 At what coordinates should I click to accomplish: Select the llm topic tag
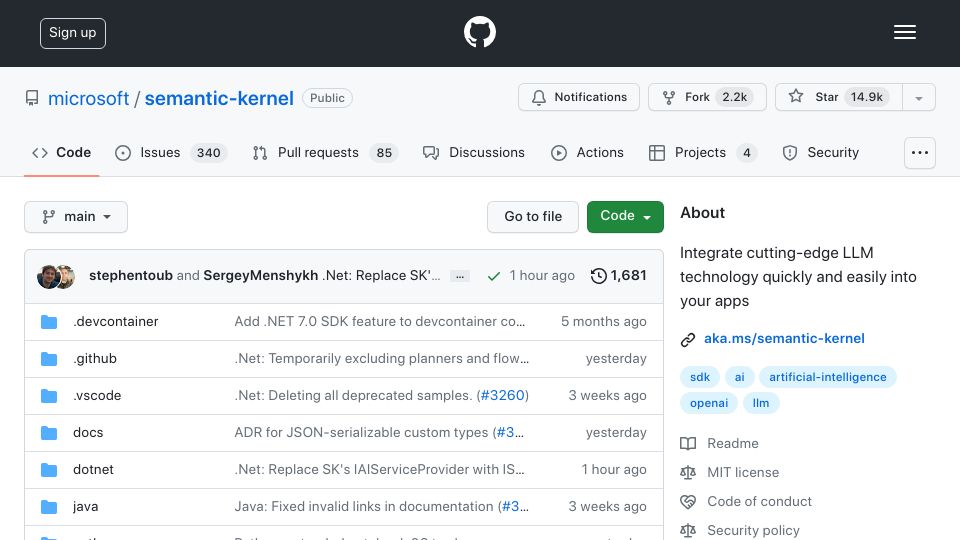(761, 403)
